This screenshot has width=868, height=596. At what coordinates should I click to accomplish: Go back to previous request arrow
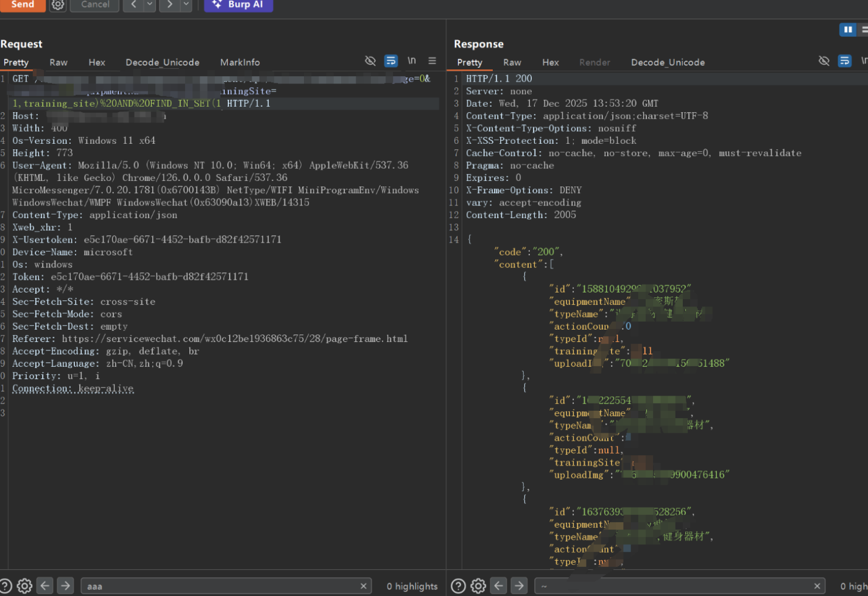click(133, 5)
